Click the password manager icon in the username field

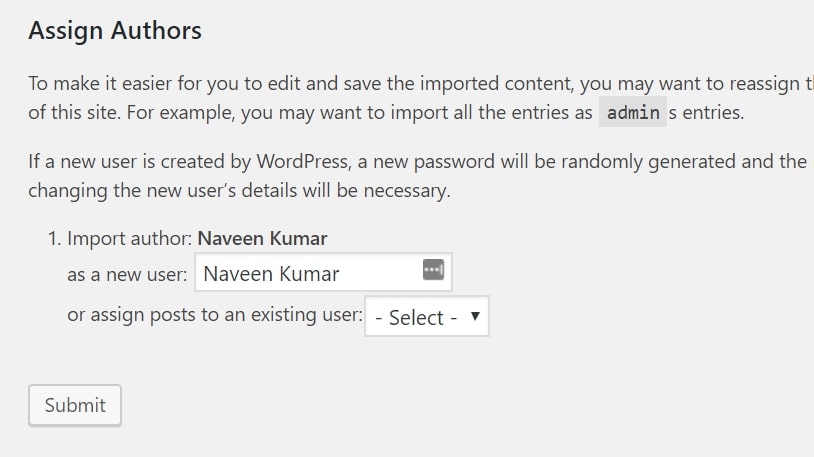(x=433, y=270)
